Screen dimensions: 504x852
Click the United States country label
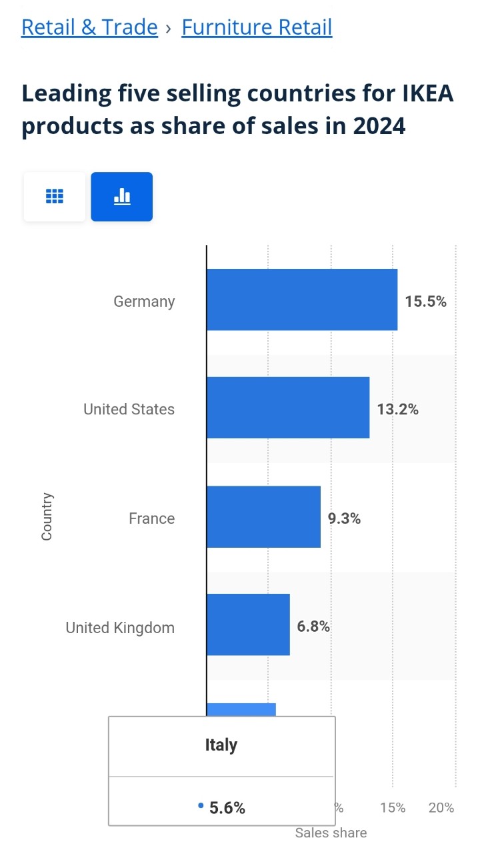[x=129, y=410]
